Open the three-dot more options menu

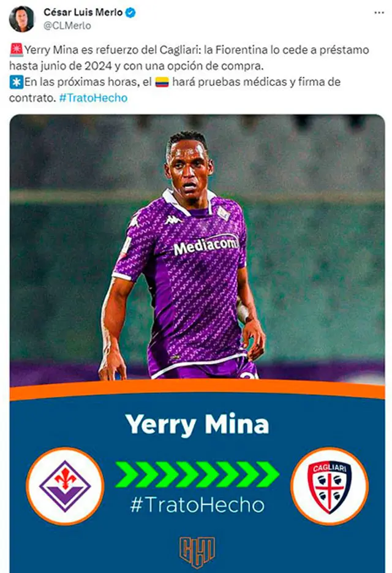click(379, 13)
